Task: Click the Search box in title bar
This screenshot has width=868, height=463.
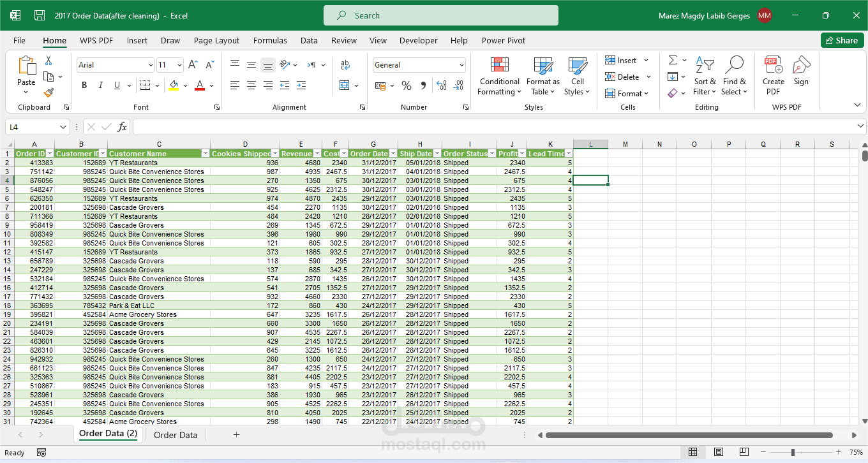Action: [441, 15]
